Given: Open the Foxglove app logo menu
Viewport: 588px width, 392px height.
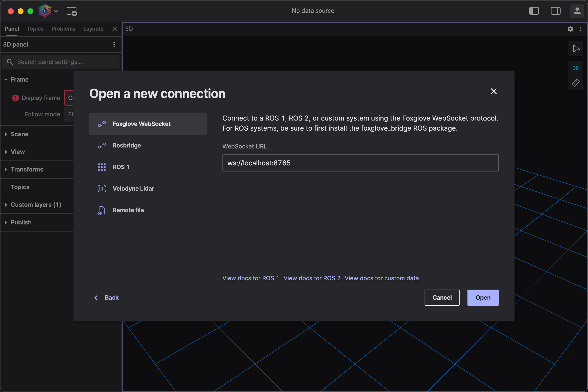Looking at the screenshot, I should point(45,11).
